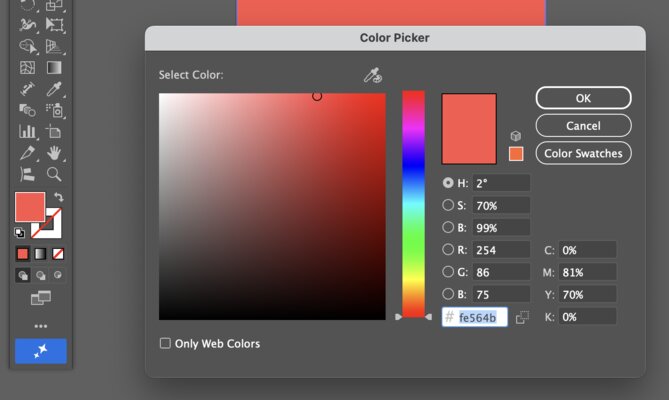Click the out-of-web-color cube warning icon
The height and width of the screenshot is (400, 669).
point(516,136)
